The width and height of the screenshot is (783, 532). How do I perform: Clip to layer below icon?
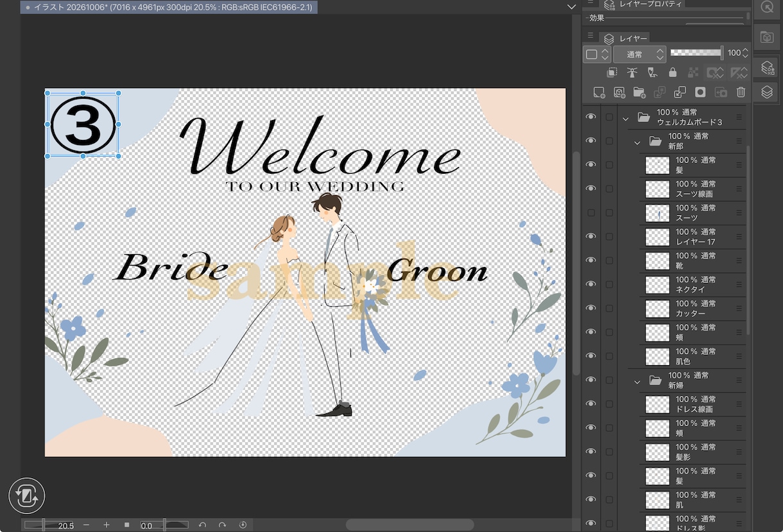pyautogui.click(x=612, y=73)
